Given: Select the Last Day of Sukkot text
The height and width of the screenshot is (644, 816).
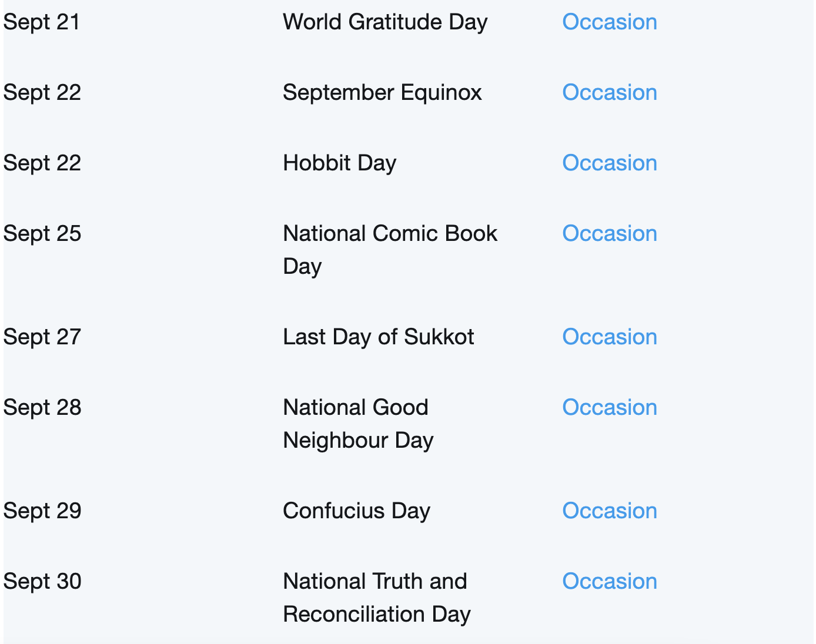Looking at the screenshot, I should tap(379, 337).
